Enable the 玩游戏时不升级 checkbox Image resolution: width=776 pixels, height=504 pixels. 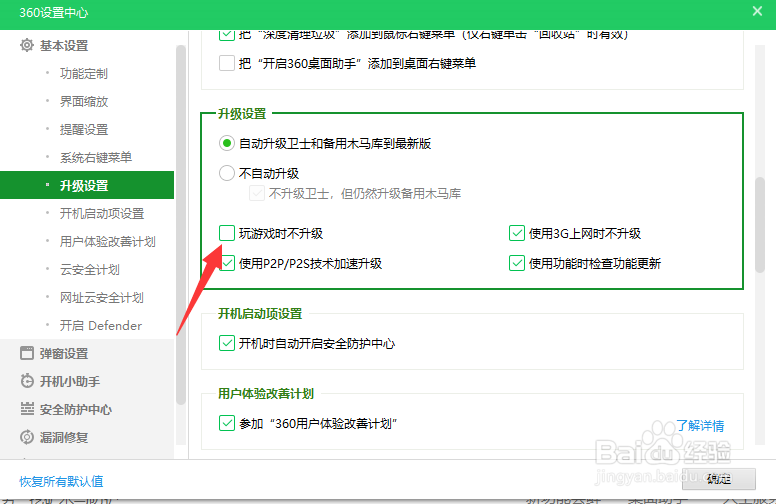pyautogui.click(x=227, y=233)
